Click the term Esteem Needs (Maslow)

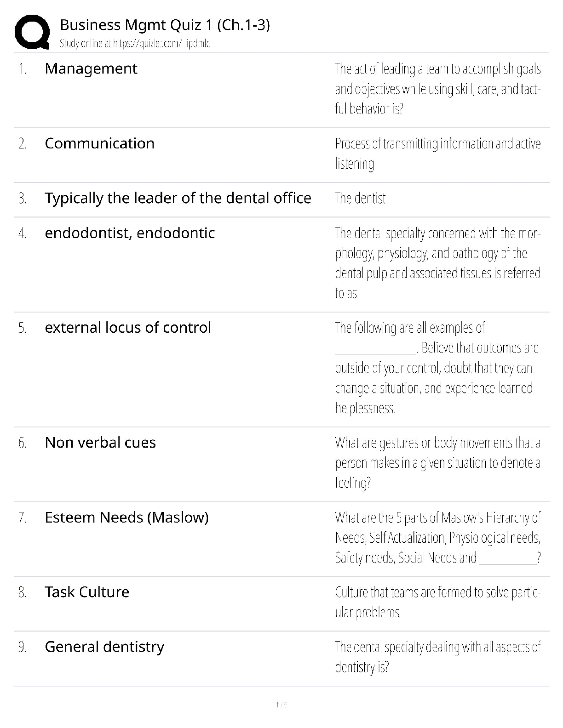(x=126, y=518)
